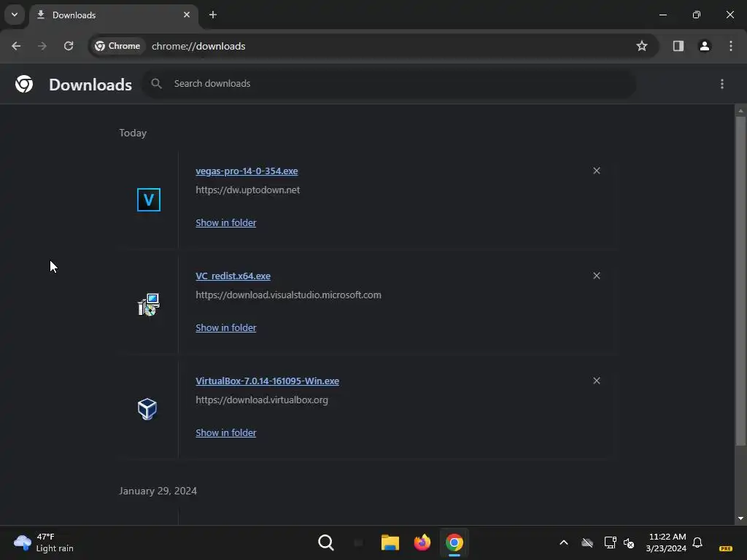Open the Chrome profile avatar menu
Image resolution: width=747 pixels, height=560 pixels.
705,46
